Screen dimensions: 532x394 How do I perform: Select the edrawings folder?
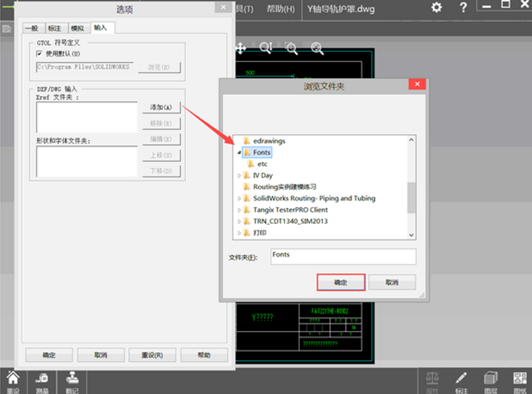click(x=269, y=141)
